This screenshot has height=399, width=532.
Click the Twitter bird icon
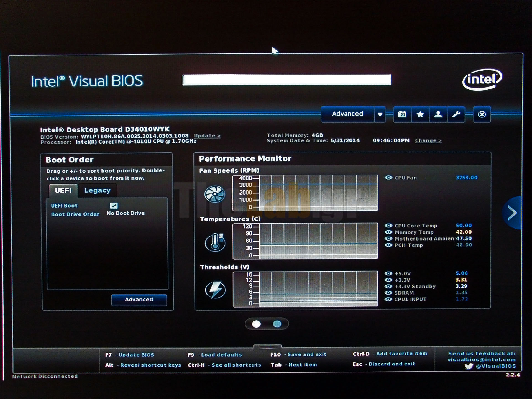click(469, 366)
